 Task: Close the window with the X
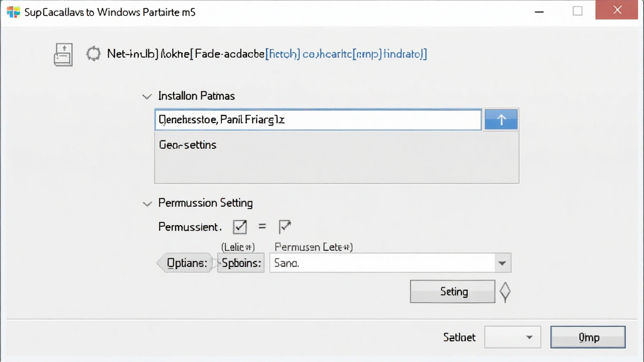(x=617, y=10)
